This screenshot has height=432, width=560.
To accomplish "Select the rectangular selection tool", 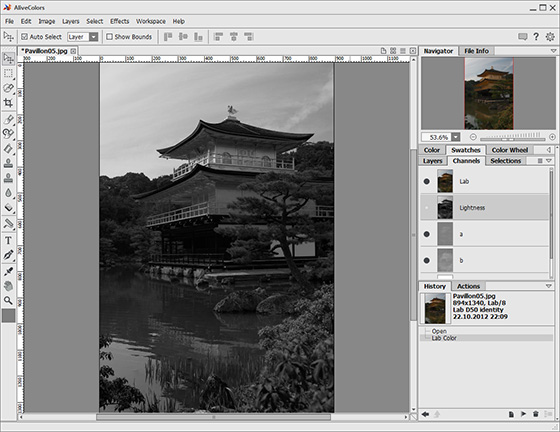I will click(x=8, y=73).
